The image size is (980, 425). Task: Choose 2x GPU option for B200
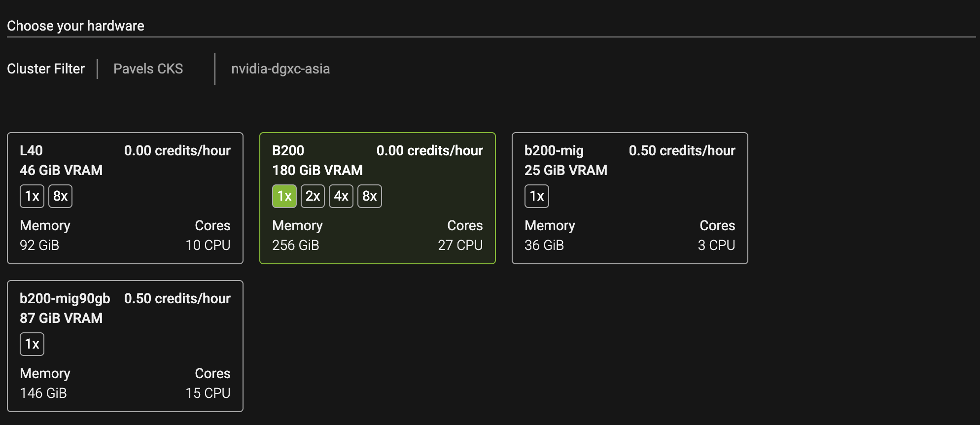(x=313, y=196)
